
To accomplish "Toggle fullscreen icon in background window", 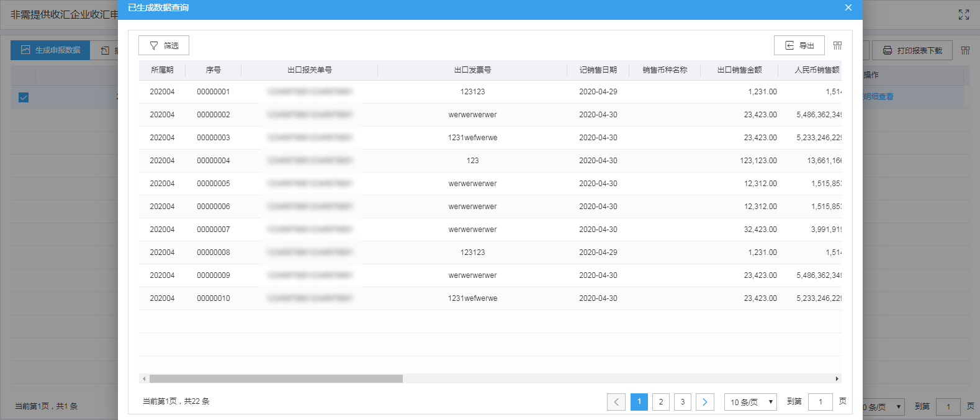I will tap(963, 14).
